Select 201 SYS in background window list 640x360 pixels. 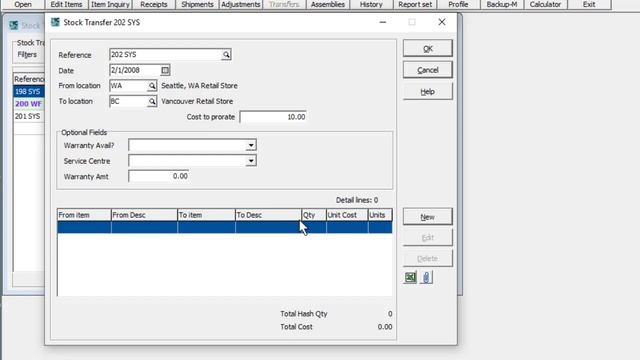[28, 116]
